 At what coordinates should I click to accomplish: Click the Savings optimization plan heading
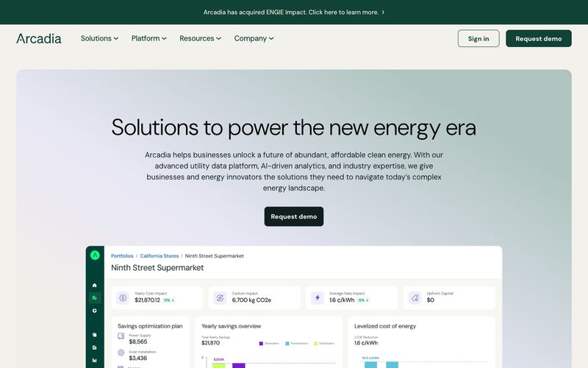(x=150, y=326)
